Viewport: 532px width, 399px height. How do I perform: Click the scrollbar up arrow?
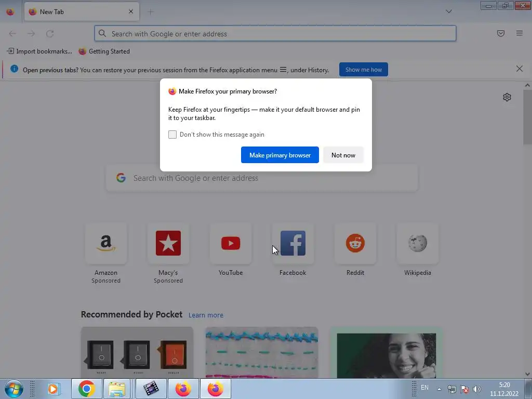[527, 86]
